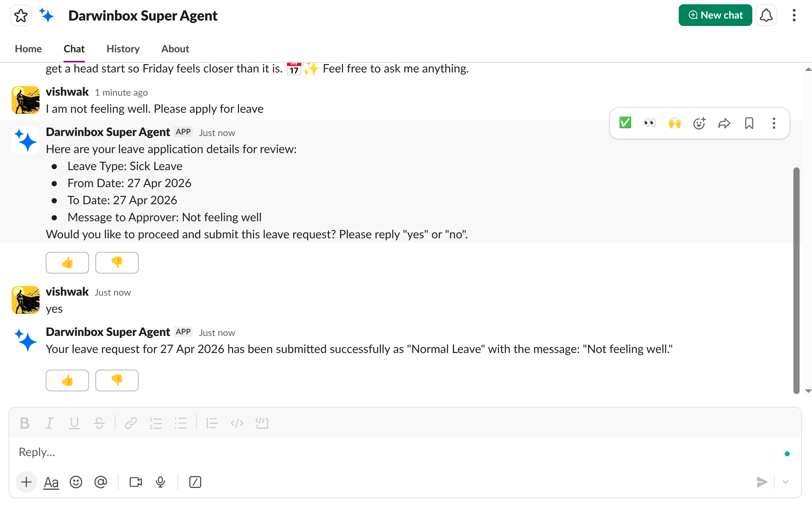Click vishwak's avatar beside the 'yes' message

click(x=26, y=300)
